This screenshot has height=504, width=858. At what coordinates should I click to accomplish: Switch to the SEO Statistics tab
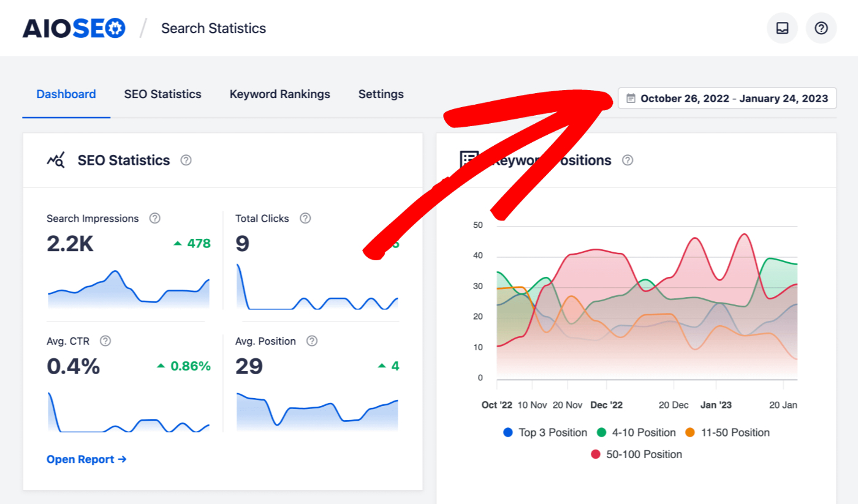tap(162, 94)
